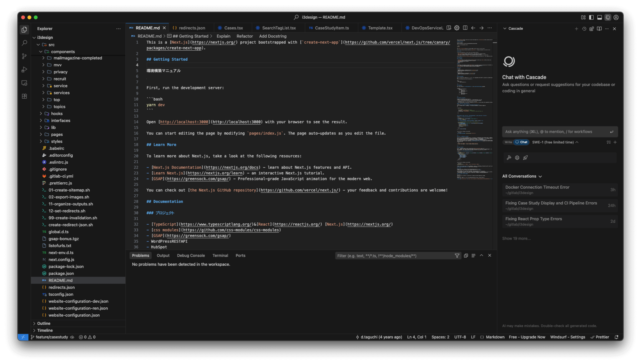Image resolution: width=641 pixels, height=364 pixels.
Task: Navigate forward with the right arrow
Action: point(481,28)
